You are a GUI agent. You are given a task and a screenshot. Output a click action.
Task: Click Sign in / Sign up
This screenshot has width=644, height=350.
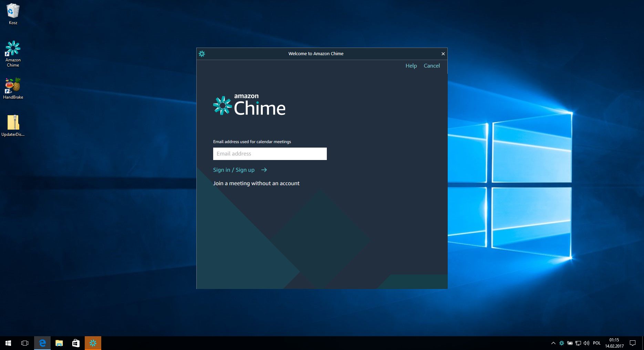pos(234,170)
